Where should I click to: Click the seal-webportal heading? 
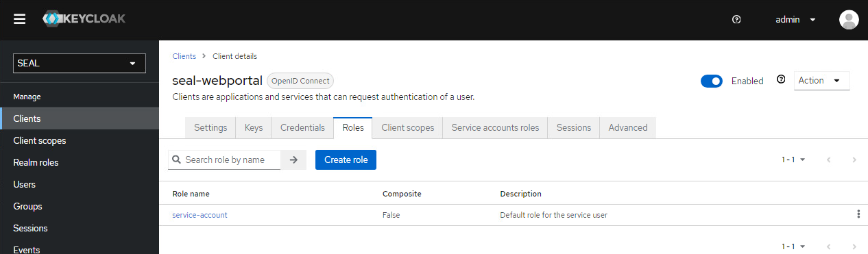pyautogui.click(x=217, y=81)
